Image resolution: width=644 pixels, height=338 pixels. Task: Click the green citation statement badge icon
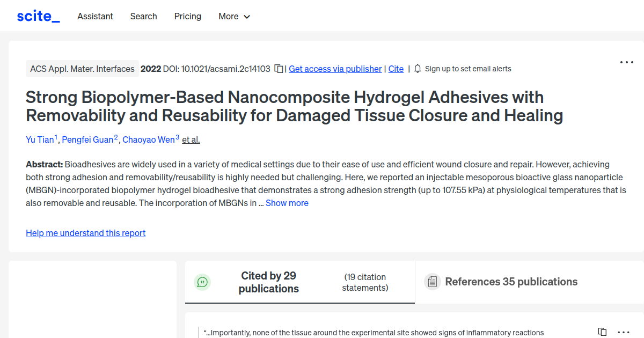click(202, 282)
